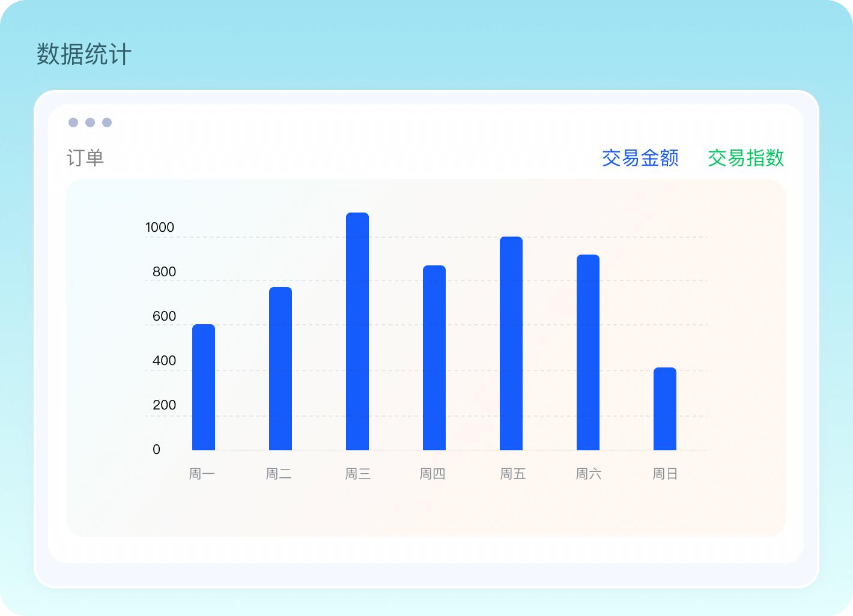Click the first gray window dot
853x616 pixels.
tap(73, 122)
